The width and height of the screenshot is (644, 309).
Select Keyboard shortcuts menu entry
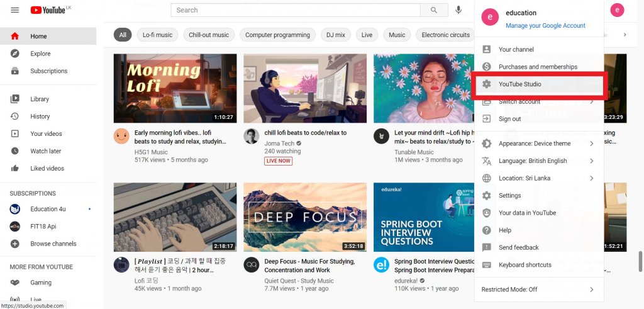(538, 264)
